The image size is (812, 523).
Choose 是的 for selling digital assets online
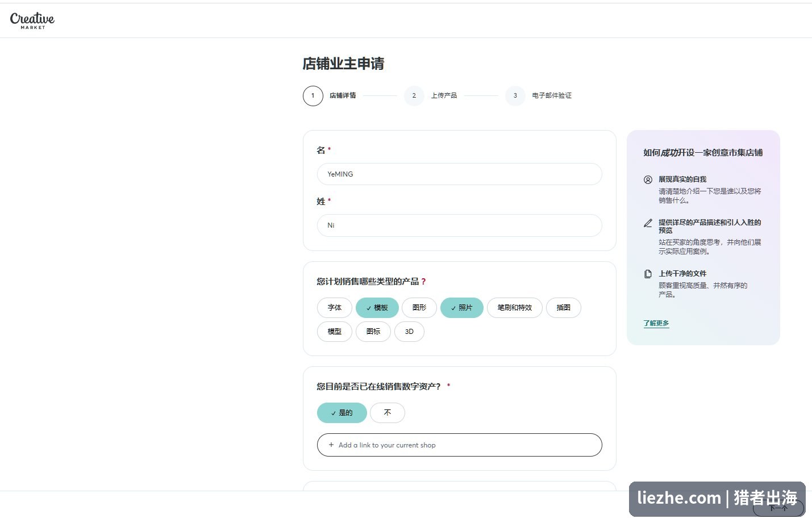(x=342, y=413)
